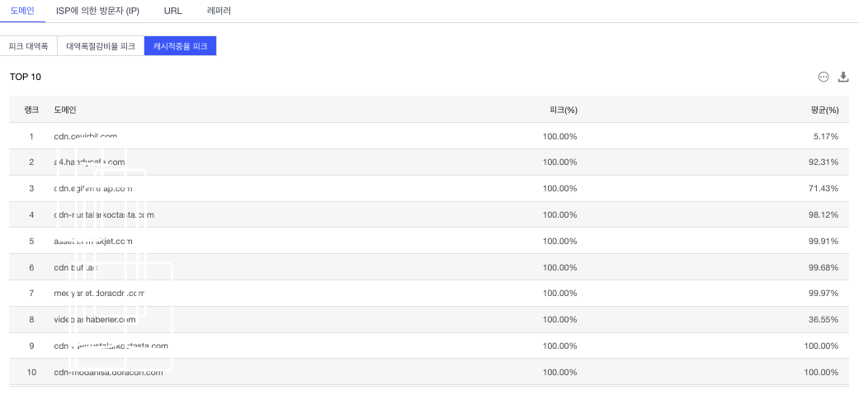Go to the 레퍼러 tab

(x=219, y=12)
